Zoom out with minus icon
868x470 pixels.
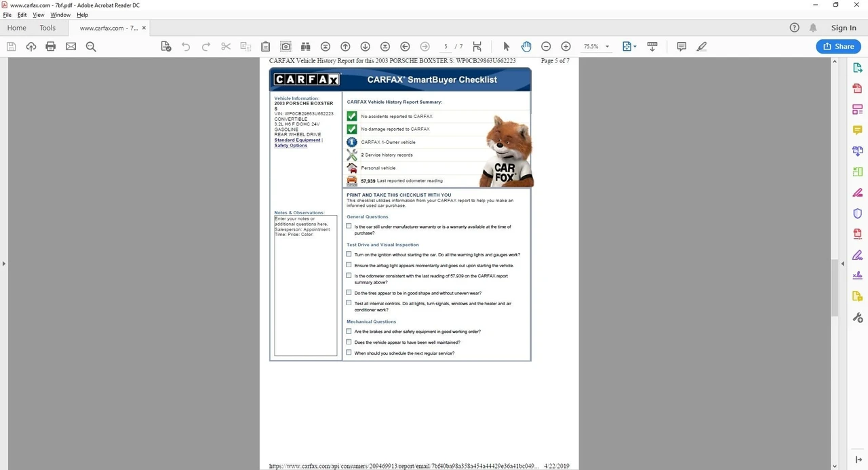pyautogui.click(x=546, y=46)
